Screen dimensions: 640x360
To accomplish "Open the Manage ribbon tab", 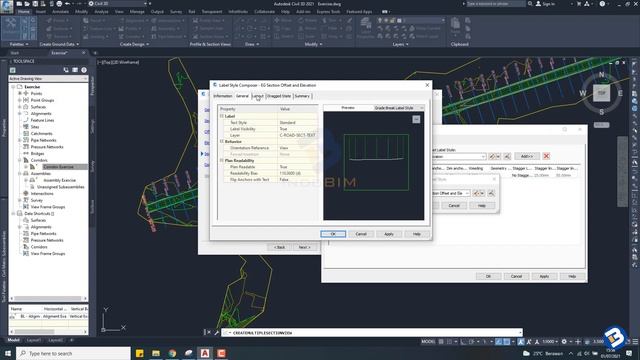I will (x=137, y=12).
